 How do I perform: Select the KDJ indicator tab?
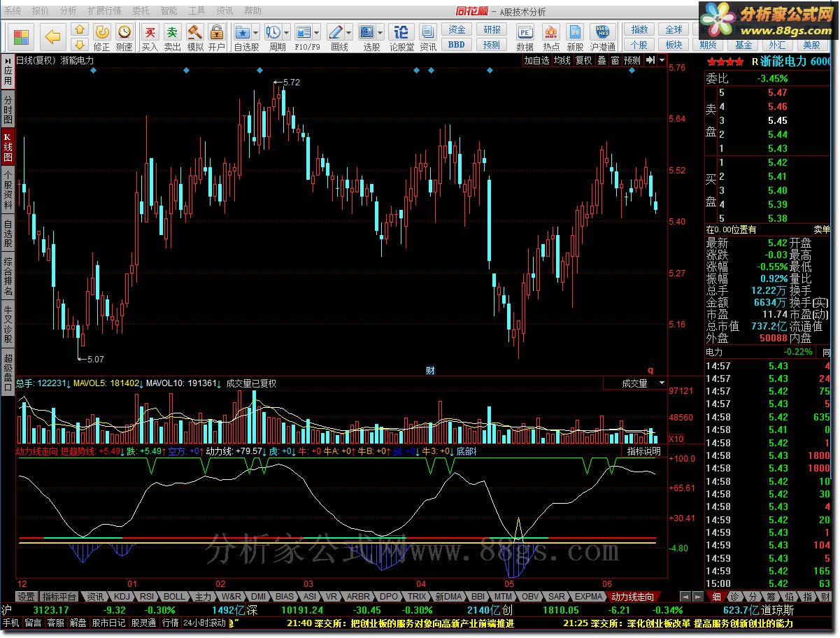tap(122, 597)
